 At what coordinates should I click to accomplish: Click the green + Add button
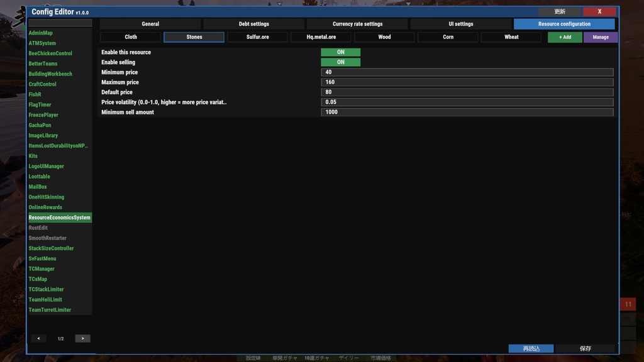(565, 36)
